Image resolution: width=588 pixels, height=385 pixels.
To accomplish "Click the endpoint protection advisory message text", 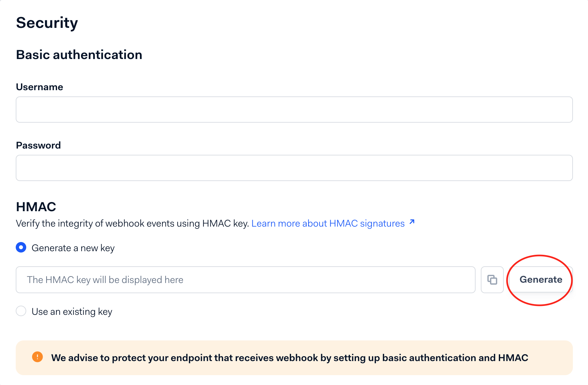I will point(289,358).
